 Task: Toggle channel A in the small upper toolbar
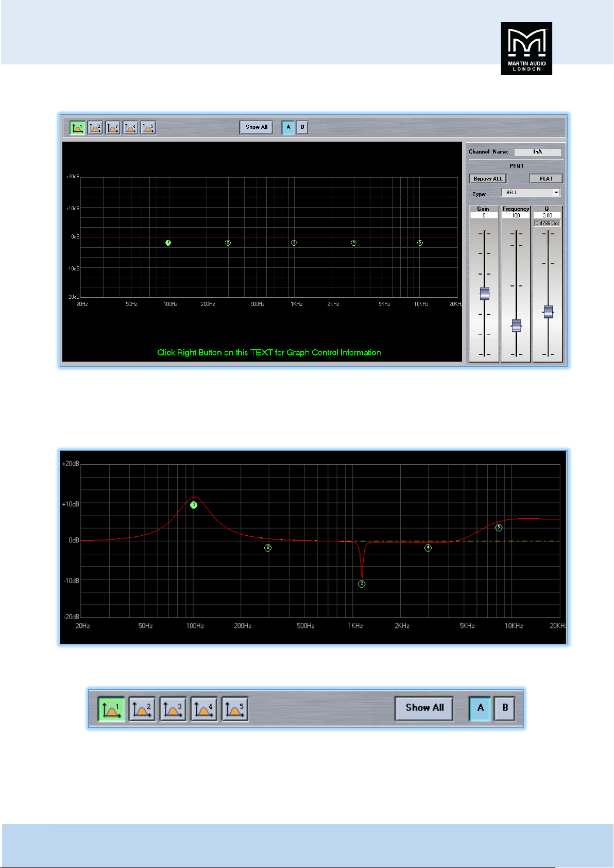[x=288, y=127]
